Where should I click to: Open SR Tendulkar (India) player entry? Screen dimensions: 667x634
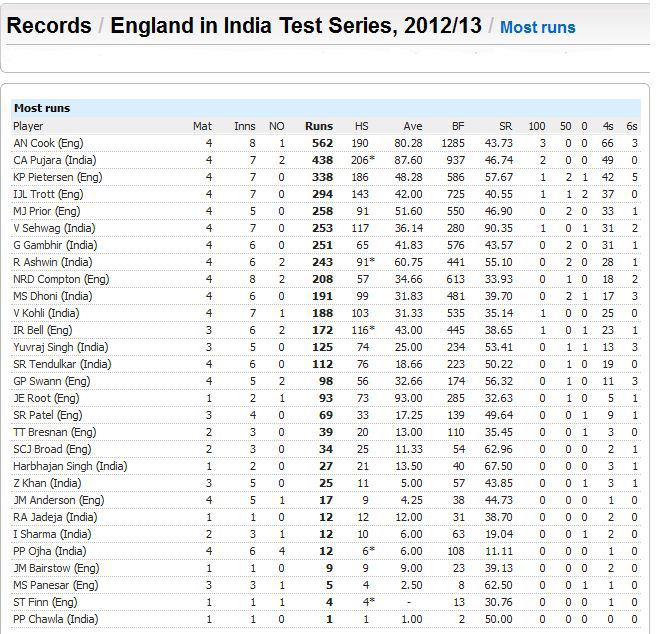[62, 364]
